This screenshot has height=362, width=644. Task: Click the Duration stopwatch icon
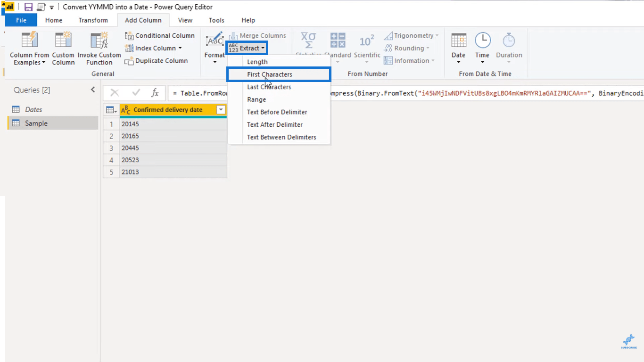(509, 41)
